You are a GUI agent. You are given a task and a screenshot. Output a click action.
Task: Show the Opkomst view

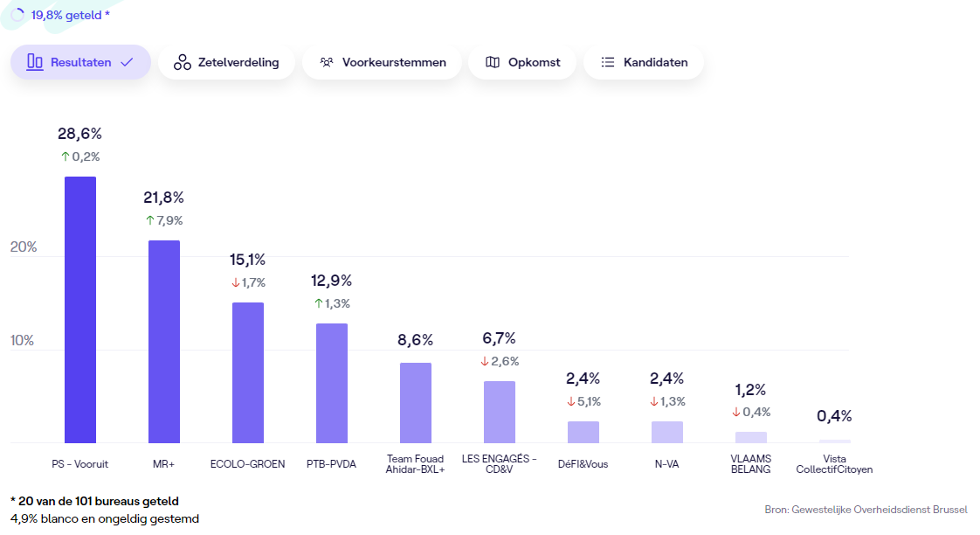[522, 62]
